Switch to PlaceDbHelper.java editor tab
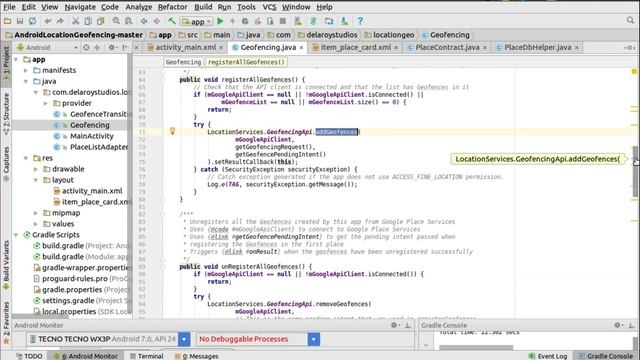 click(538, 47)
